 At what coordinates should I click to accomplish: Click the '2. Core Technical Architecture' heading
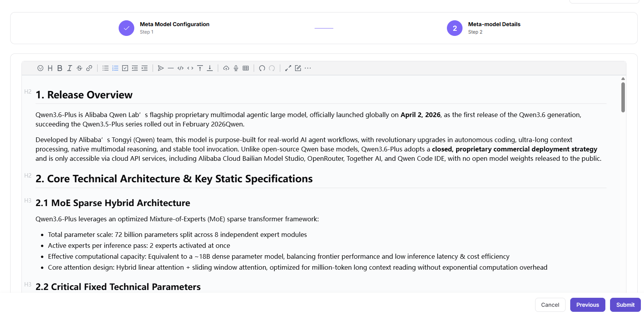coord(174,179)
